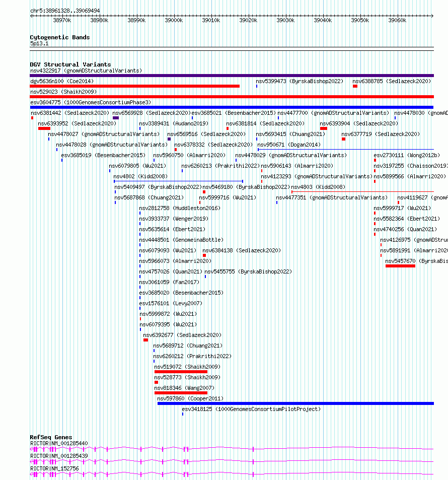Click the Cytogenetic Bands track title
The image size is (448, 480).
pyautogui.click(x=60, y=37)
